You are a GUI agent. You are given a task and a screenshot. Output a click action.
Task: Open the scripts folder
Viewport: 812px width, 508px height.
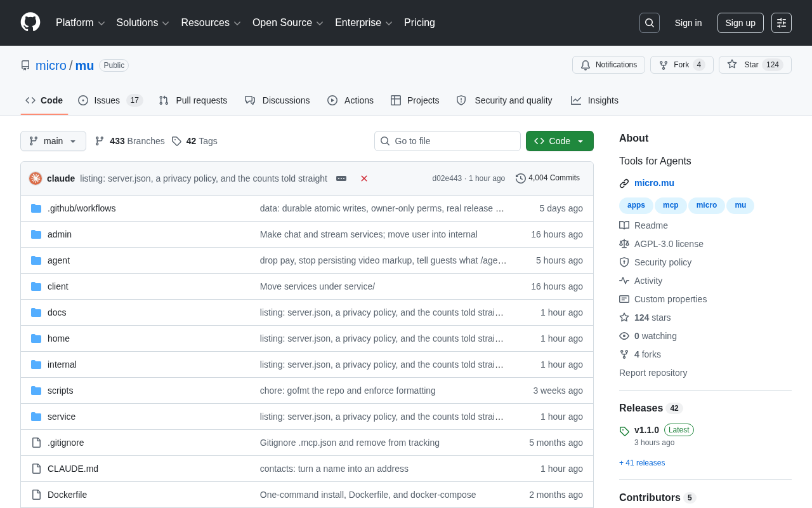click(60, 391)
